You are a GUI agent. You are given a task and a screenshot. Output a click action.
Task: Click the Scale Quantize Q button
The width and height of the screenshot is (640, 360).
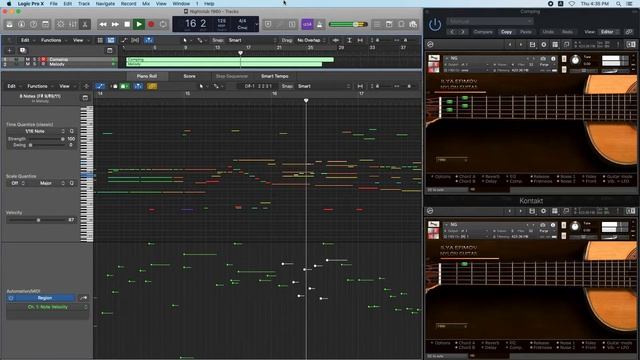(71, 183)
